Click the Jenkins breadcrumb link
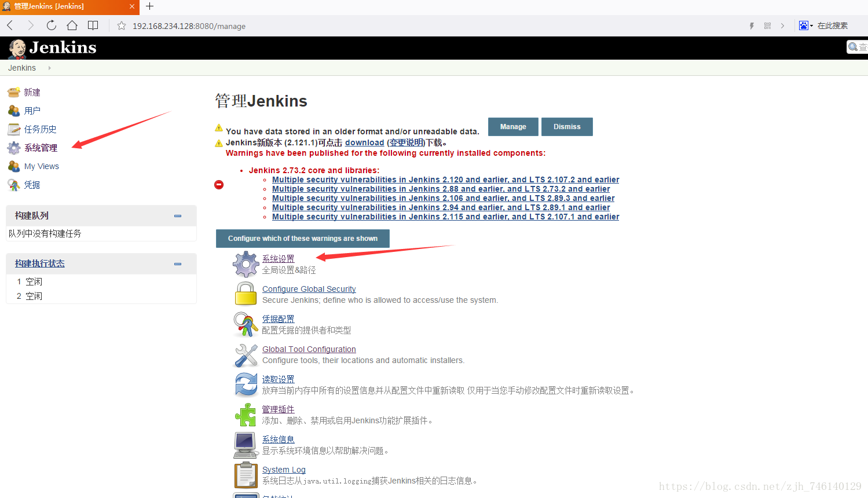 click(x=22, y=68)
